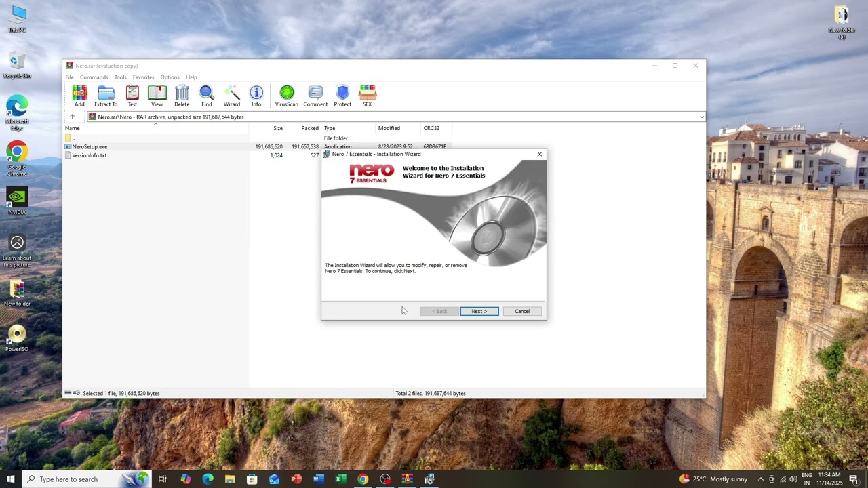Select the PowerISO desktop shortcut
Viewport: 868px width, 488px height.
(17, 339)
